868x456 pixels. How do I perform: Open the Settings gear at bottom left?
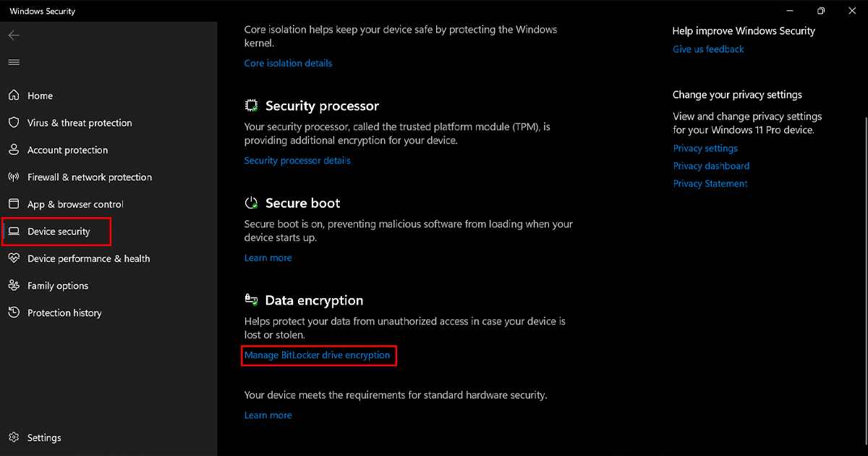14,437
